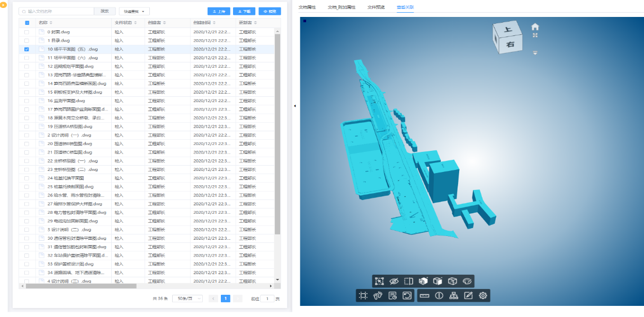Expand the arrow below the view cube

point(535,53)
